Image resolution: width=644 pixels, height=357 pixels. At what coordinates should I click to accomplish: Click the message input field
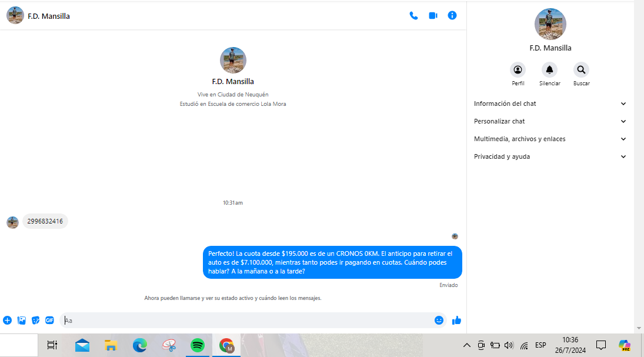tap(247, 321)
